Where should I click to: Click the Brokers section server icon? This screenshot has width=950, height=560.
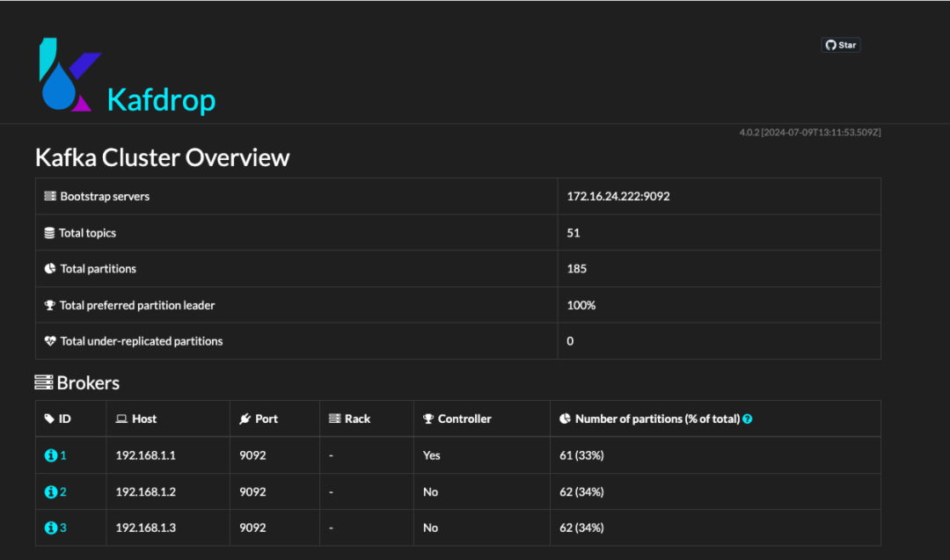[x=44, y=382]
